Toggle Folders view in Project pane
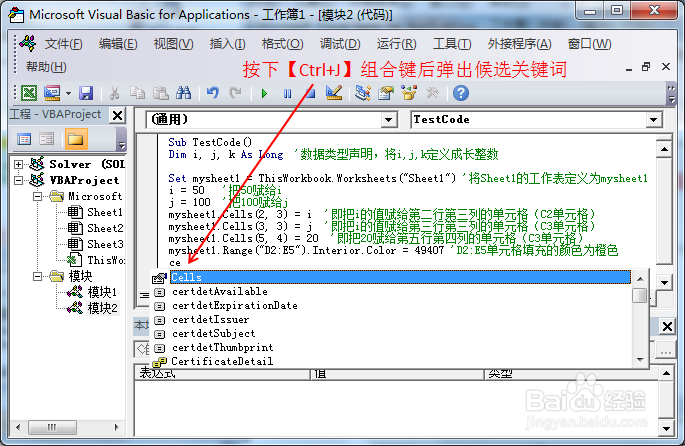The width and height of the screenshot is (685, 446). [x=76, y=139]
